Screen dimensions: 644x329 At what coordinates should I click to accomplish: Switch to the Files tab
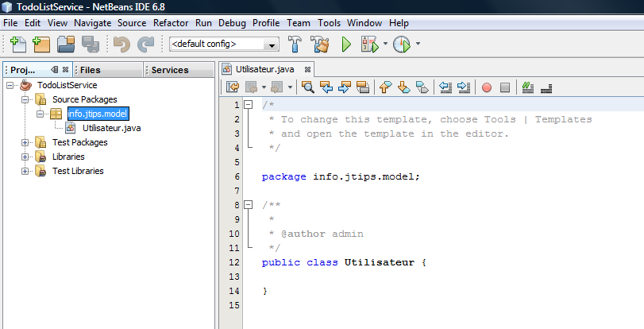tap(108, 70)
